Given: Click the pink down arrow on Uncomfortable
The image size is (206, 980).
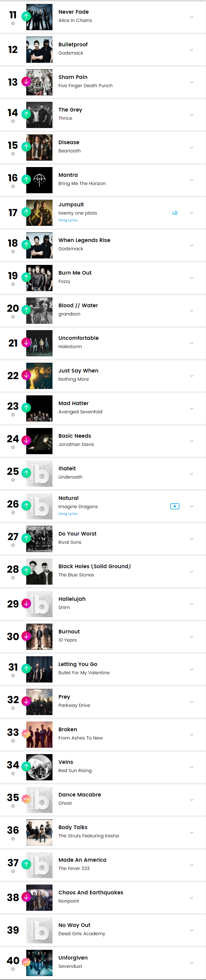Looking at the screenshot, I should (26, 342).
